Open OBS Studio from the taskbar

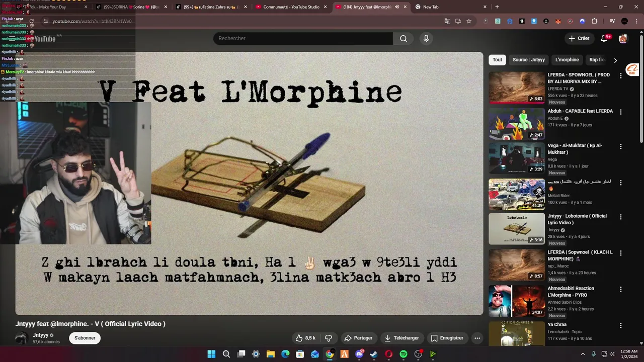click(x=418, y=354)
